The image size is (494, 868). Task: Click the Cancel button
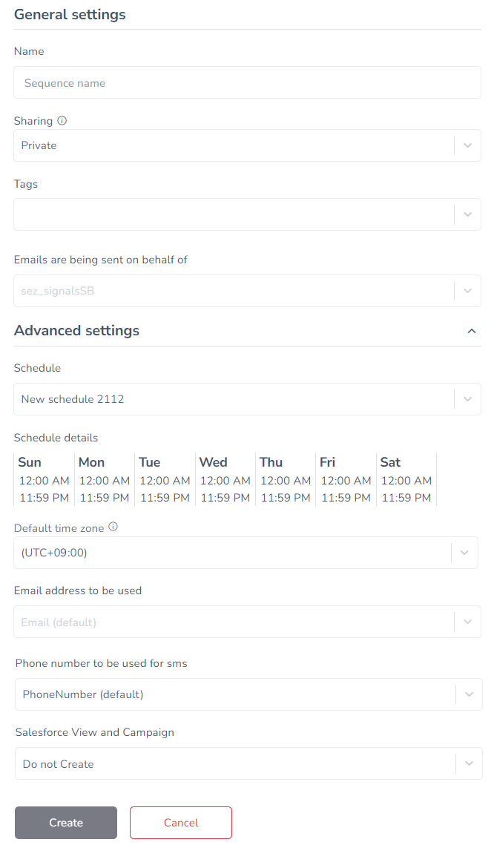[181, 823]
